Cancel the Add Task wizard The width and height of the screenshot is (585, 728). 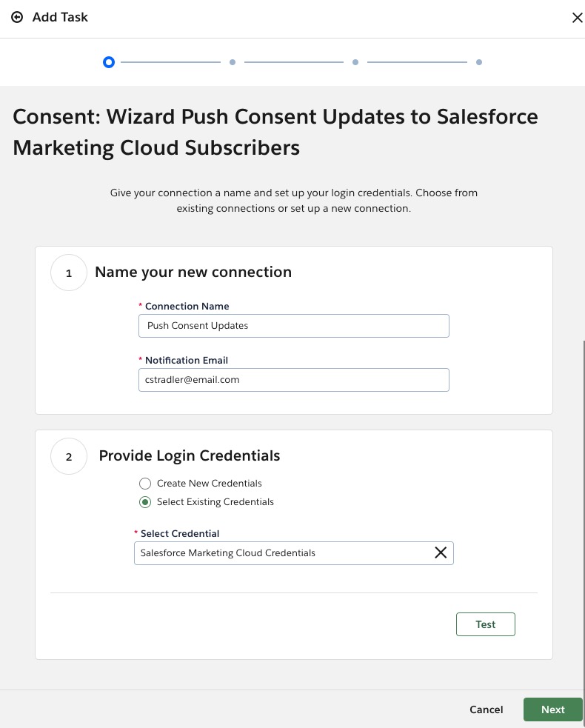[486, 709]
